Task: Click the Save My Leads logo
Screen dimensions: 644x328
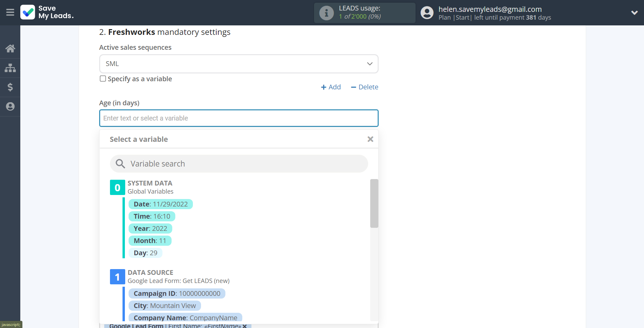Action: (x=47, y=12)
